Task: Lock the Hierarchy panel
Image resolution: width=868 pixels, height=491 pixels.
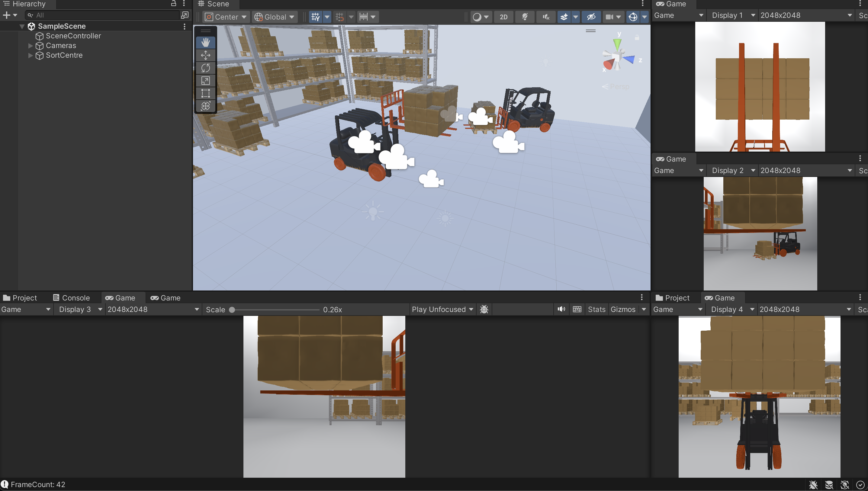Action: click(x=173, y=4)
